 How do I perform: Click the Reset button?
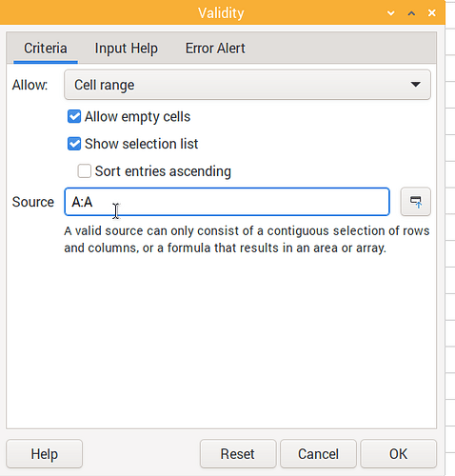(x=238, y=454)
